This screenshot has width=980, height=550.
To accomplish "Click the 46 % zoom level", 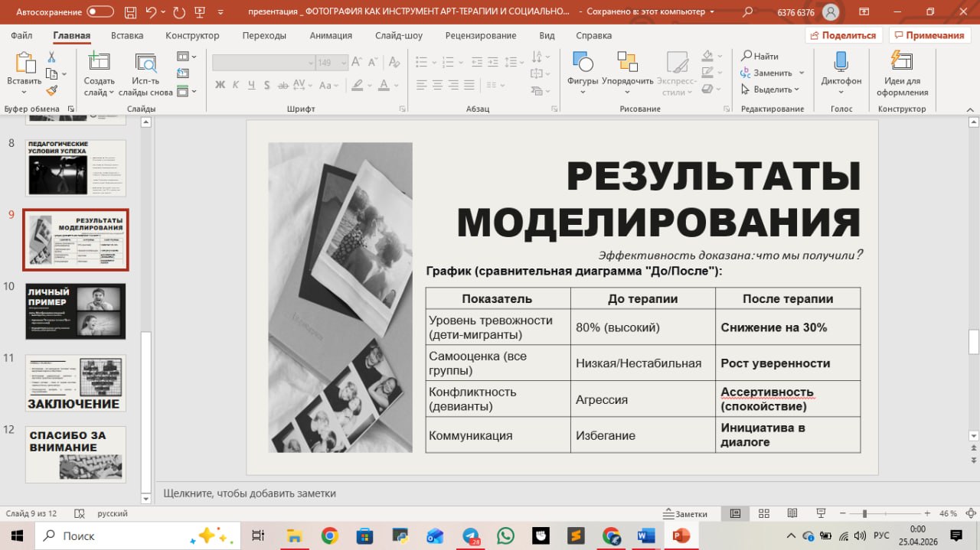I will pyautogui.click(x=948, y=514).
